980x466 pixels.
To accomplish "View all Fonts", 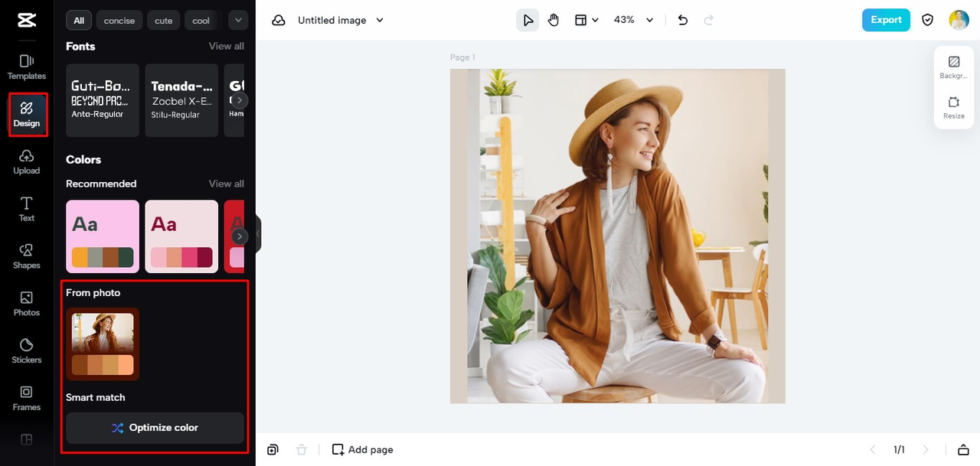I will click(x=227, y=46).
